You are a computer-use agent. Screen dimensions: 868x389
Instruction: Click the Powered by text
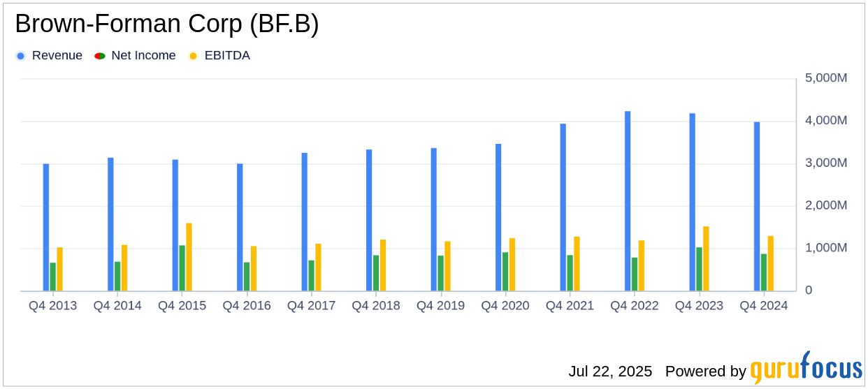coord(706,372)
